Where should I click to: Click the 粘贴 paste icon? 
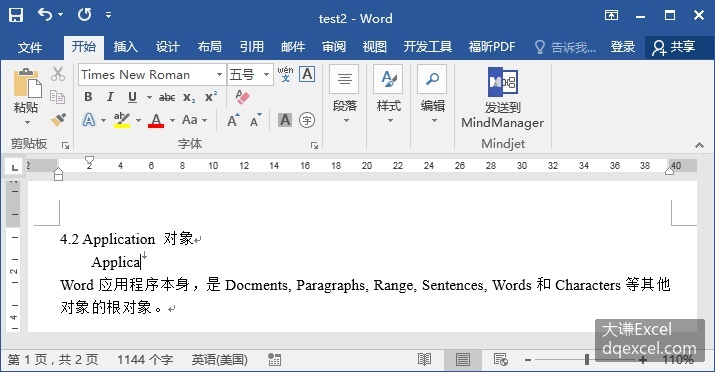(26, 84)
